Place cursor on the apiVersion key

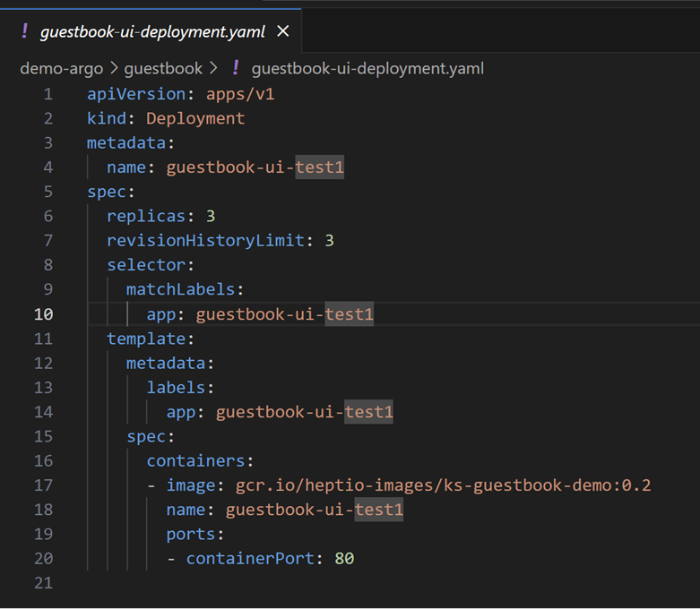pos(126,94)
